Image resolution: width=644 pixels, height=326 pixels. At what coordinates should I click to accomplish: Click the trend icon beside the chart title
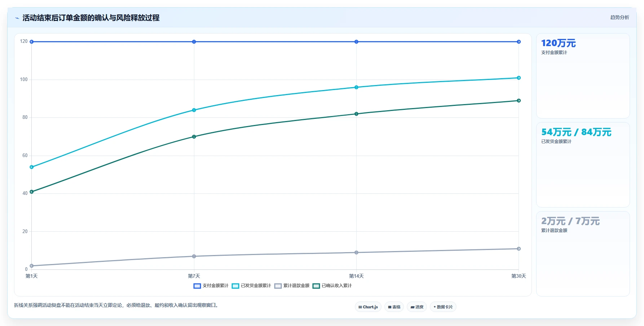17,18
